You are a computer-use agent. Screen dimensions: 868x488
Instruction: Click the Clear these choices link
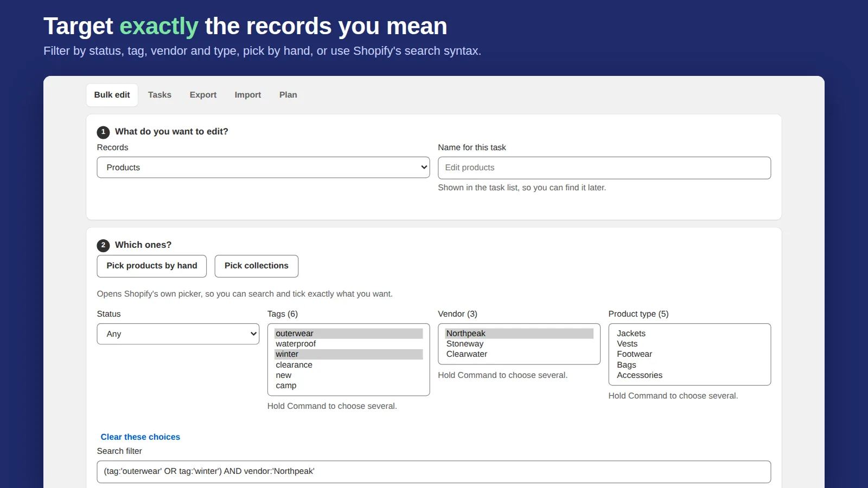click(140, 437)
